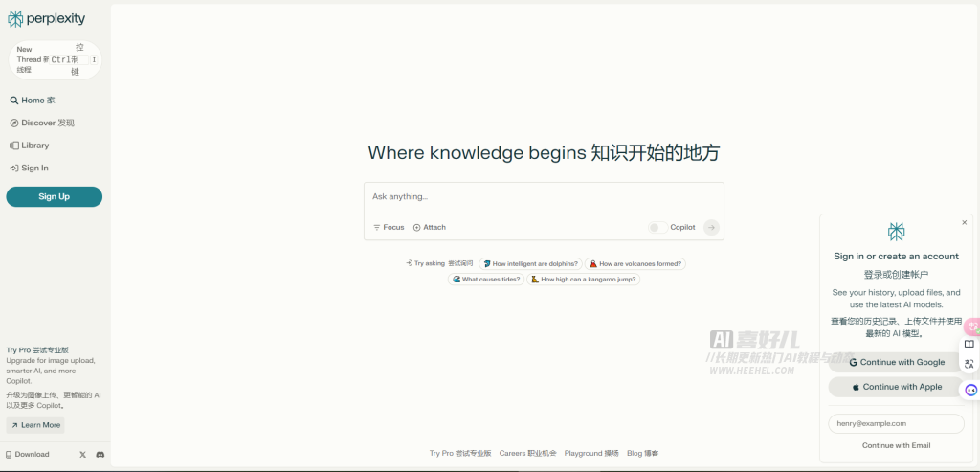Click the book reader extension icon

(969, 345)
